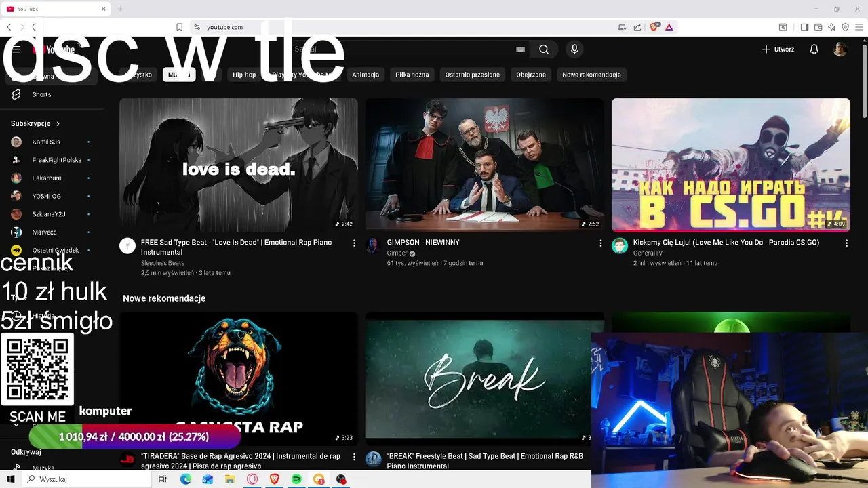Click the YouTube search magnifier button
The width and height of the screenshot is (868, 488).
click(x=544, y=49)
